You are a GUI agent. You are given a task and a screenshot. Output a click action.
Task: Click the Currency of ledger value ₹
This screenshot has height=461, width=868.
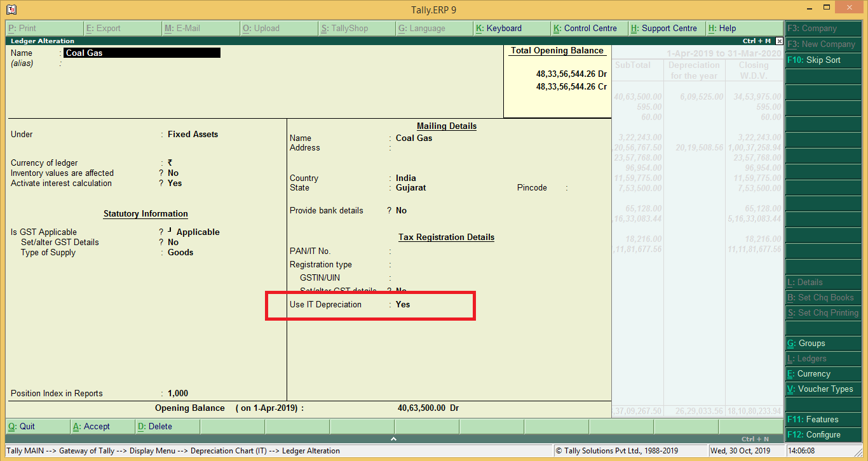click(x=170, y=163)
